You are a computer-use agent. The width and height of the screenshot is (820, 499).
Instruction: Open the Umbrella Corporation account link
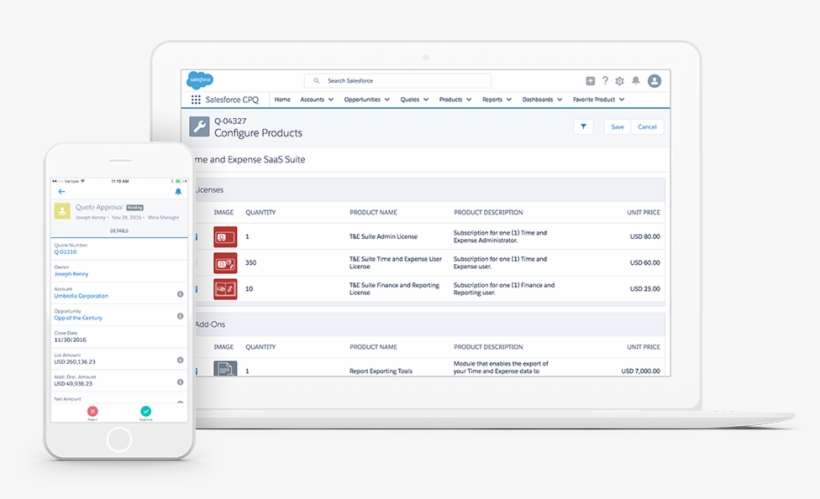(81, 296)
